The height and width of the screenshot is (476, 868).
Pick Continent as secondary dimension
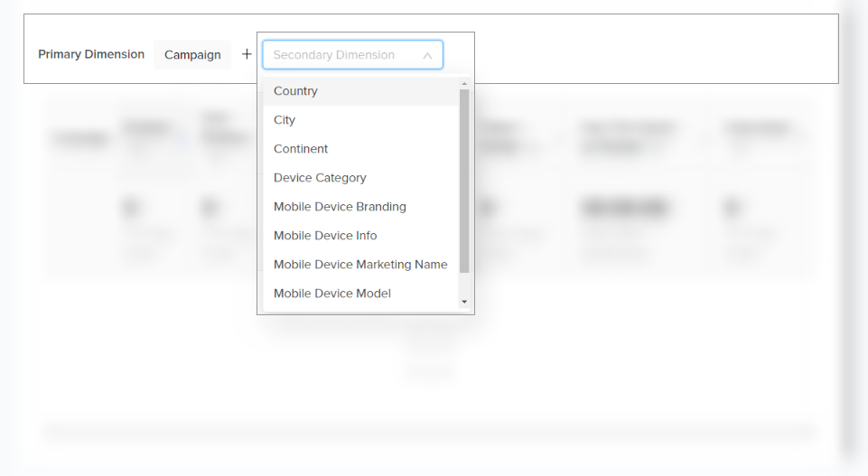[x=301, y=149]
